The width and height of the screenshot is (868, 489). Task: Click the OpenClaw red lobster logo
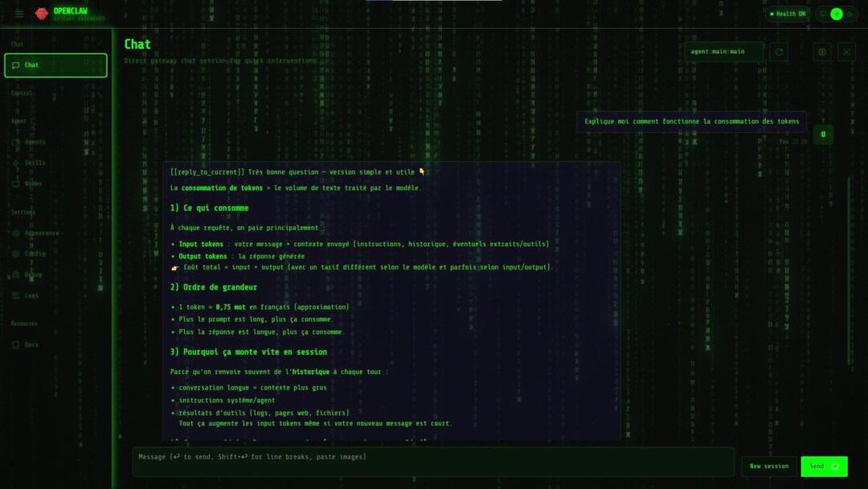tap(42, 14)
